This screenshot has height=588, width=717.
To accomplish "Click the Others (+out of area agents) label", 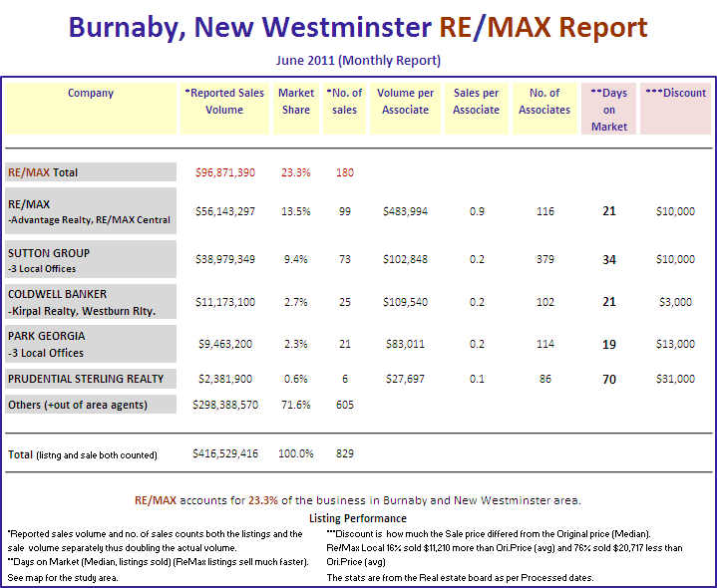I will (91, 405).
